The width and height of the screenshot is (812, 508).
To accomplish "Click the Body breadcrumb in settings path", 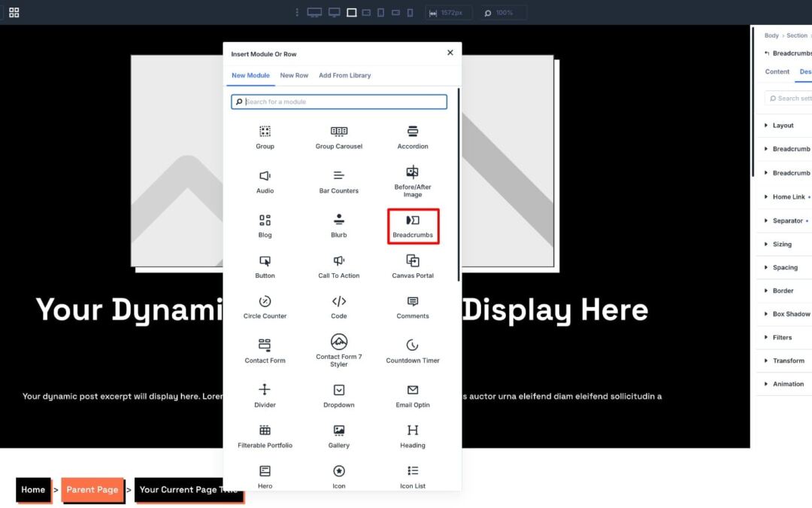I will [771, 35].
